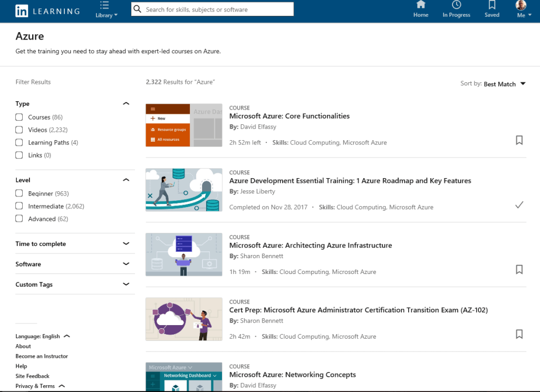Open Core Functionalities course thumbnail
The height and width of the screenshot is (392, 540).
tap(184, 125)
